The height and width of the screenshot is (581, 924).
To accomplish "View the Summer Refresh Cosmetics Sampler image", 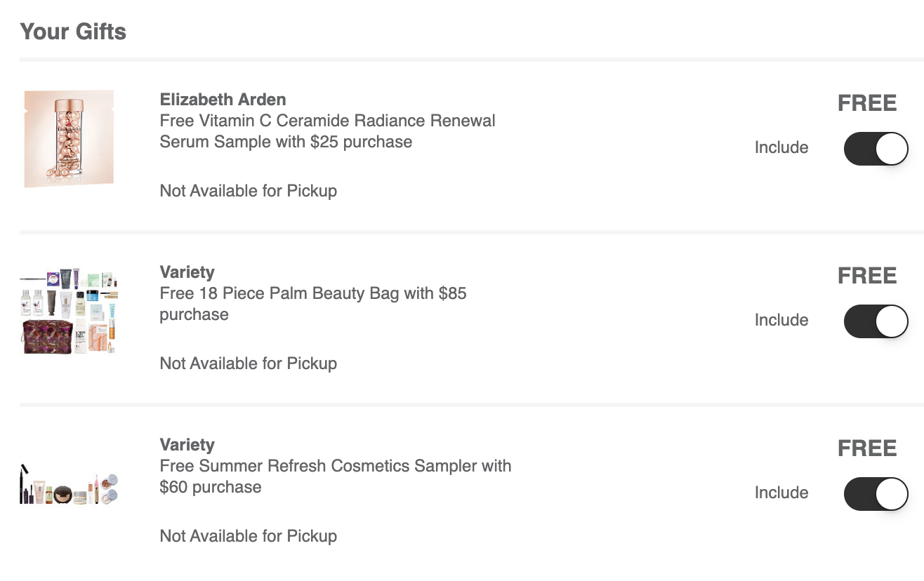I will (69, 485).
